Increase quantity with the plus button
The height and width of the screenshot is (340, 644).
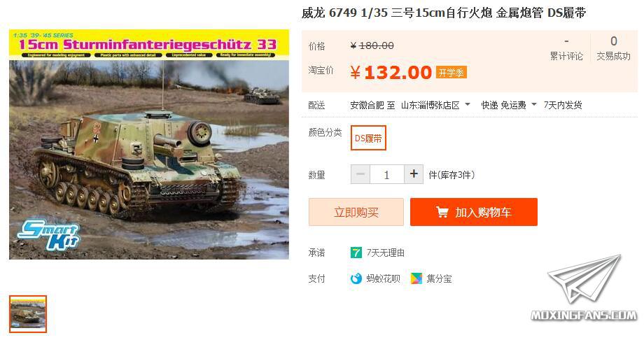(x=414, y=174)
